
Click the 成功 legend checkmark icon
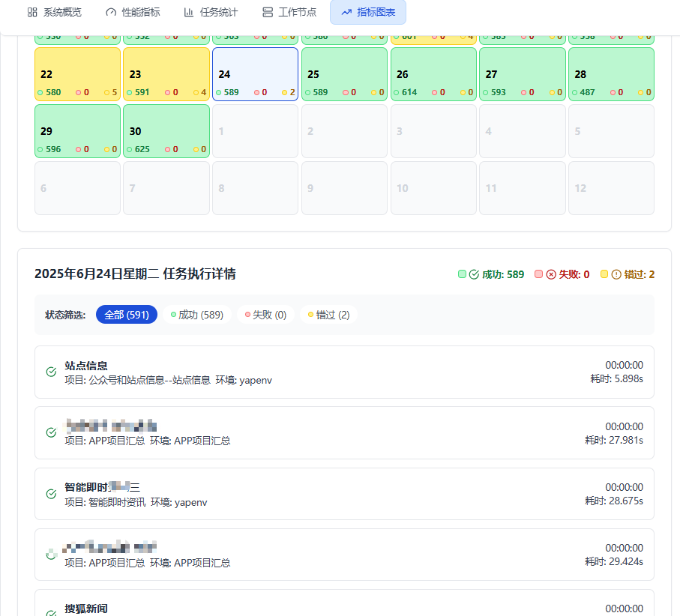point(472,274)
